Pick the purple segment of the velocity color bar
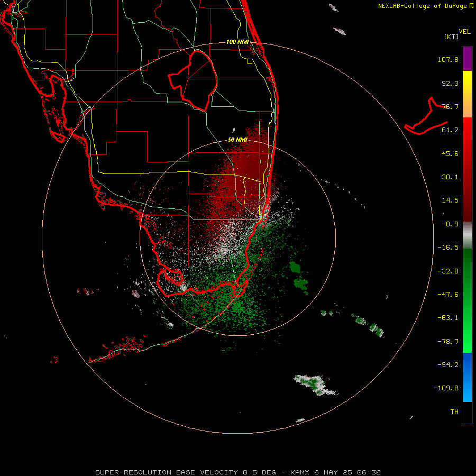The height and width of the screenshot is (476, 476). coord(467,59)
